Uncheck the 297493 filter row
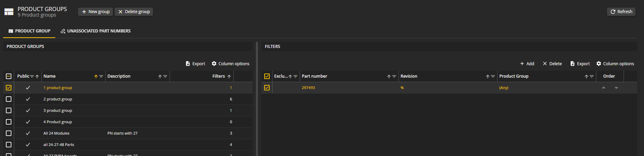The height and width of the screenshot is (156, 644). click(267, 88)
